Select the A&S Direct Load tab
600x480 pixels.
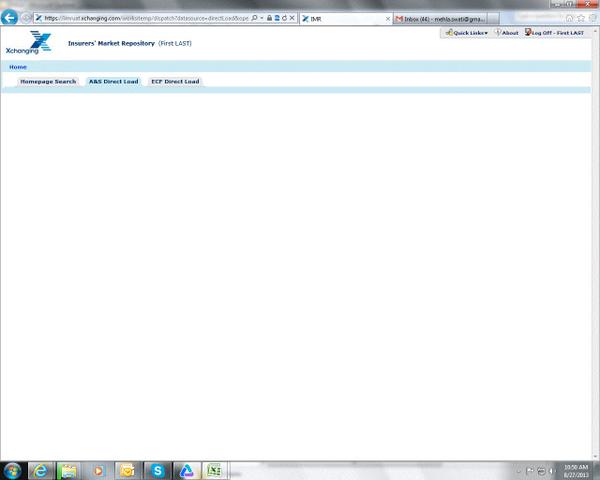point(114,82)
